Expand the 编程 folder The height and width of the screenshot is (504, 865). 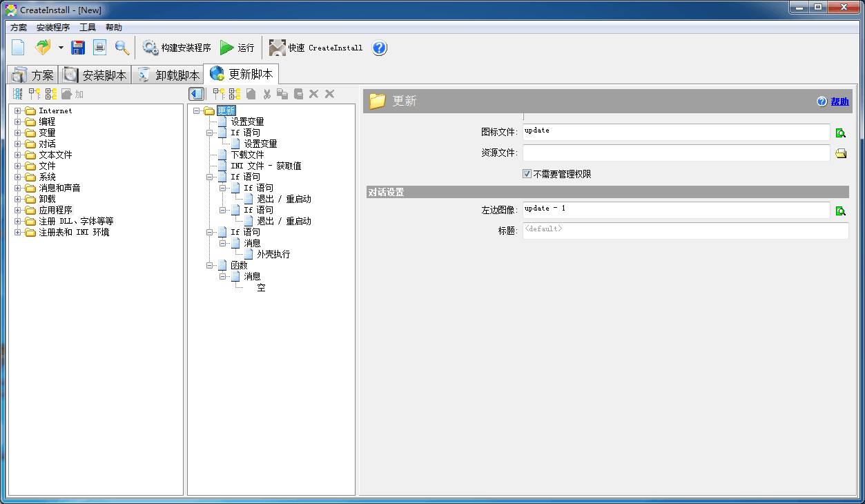click(18, 122)
